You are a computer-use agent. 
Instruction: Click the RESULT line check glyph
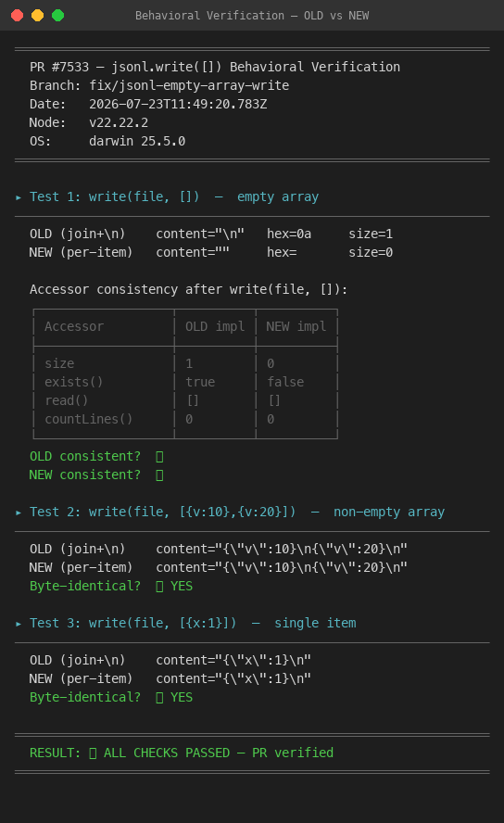click(93, 753)
